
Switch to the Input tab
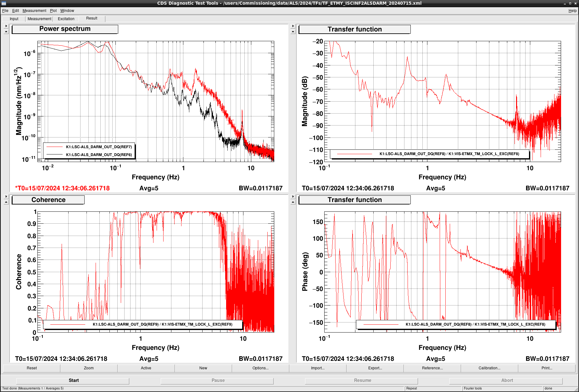click(x=14, y=19)
